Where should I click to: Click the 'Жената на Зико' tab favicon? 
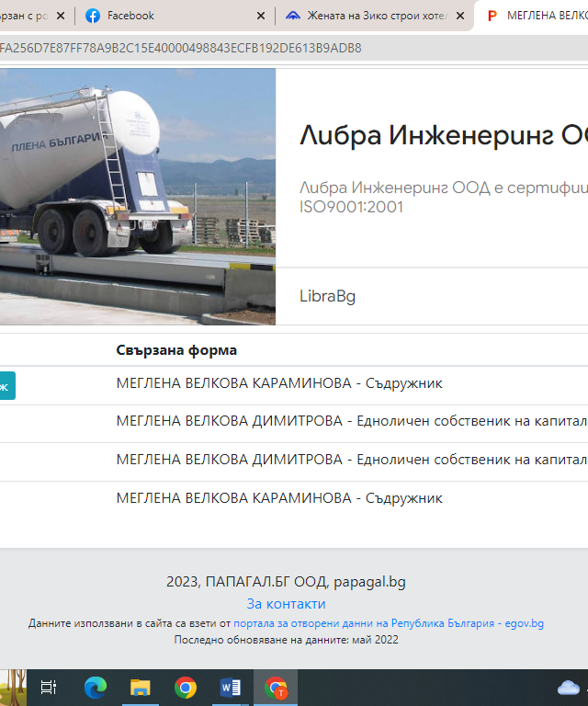(293, 16)
